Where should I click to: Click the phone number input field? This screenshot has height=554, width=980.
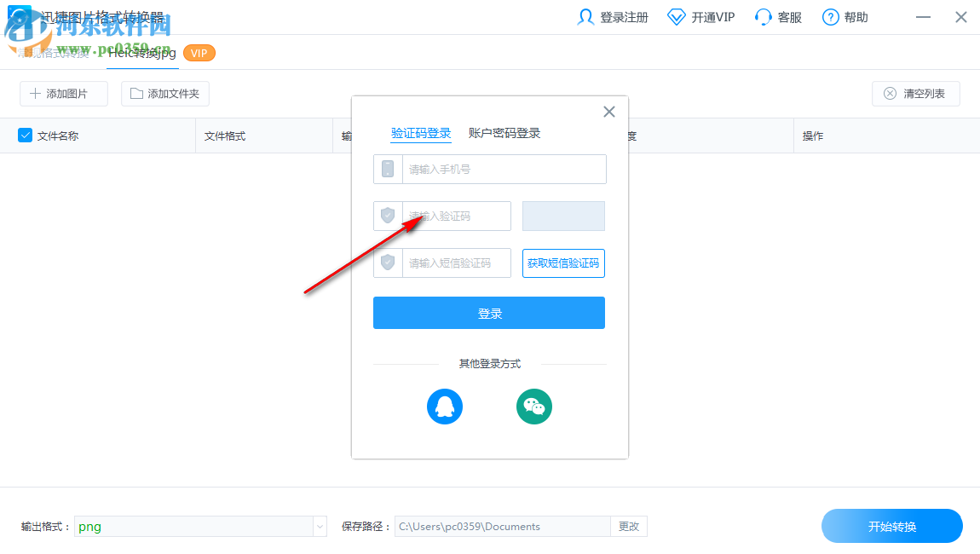point(504,169)
